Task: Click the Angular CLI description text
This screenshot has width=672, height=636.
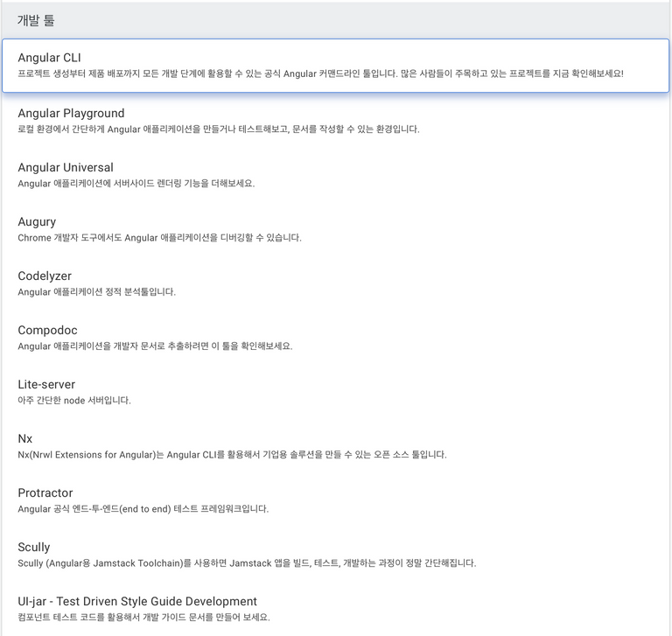Action: 320,73
